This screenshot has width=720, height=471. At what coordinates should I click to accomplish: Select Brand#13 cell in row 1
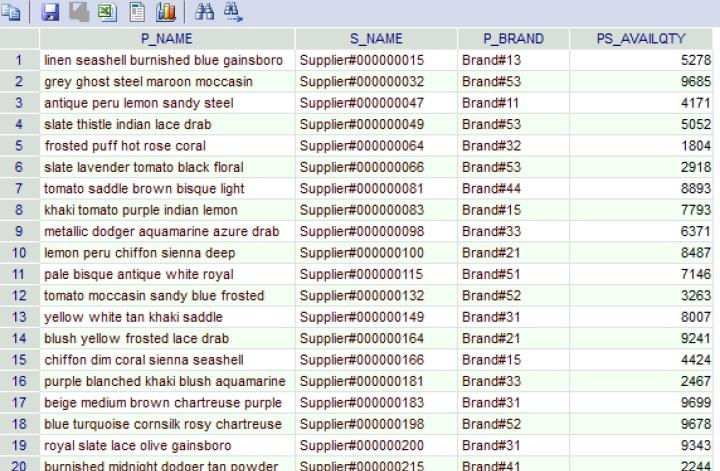point(513,60)
